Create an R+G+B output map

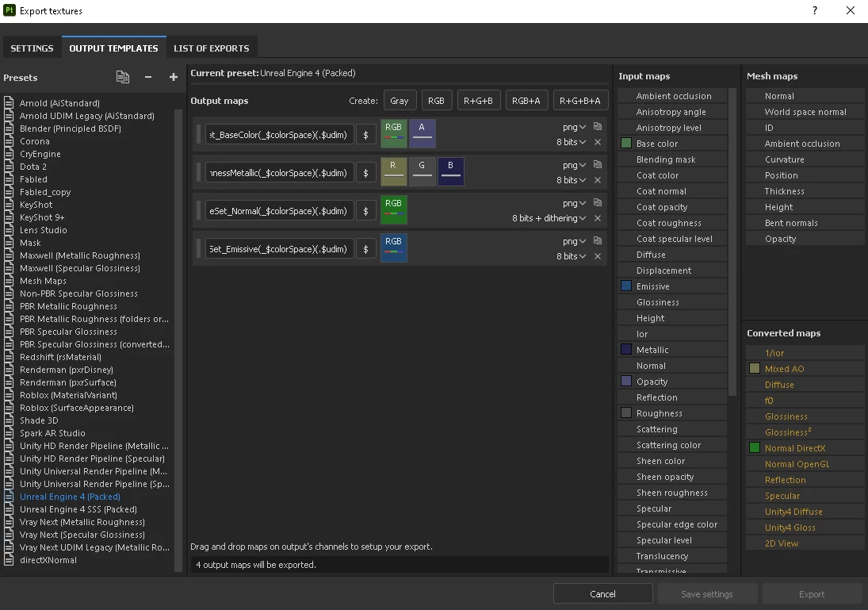[478, 101]
